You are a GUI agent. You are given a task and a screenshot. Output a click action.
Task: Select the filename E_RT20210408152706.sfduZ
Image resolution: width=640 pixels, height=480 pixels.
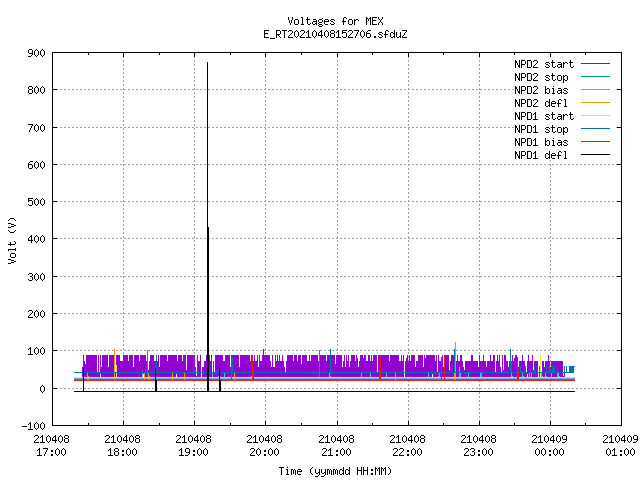pos(335,34)
